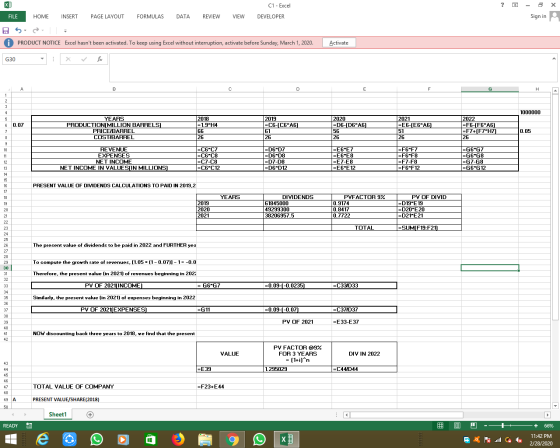Open the DEVELOPER ribbon tab
Viewport: 560px width, 448px height.
coord(271,16)
